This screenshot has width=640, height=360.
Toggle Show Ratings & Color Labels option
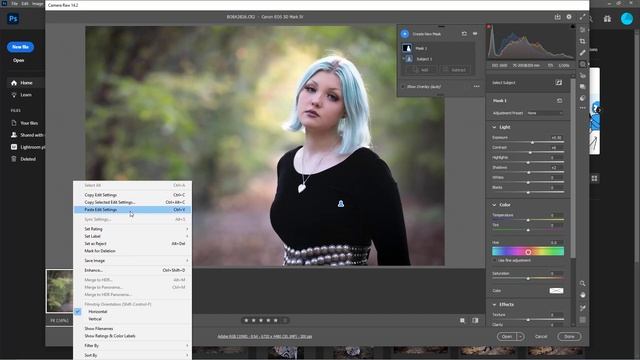[110, 336]
